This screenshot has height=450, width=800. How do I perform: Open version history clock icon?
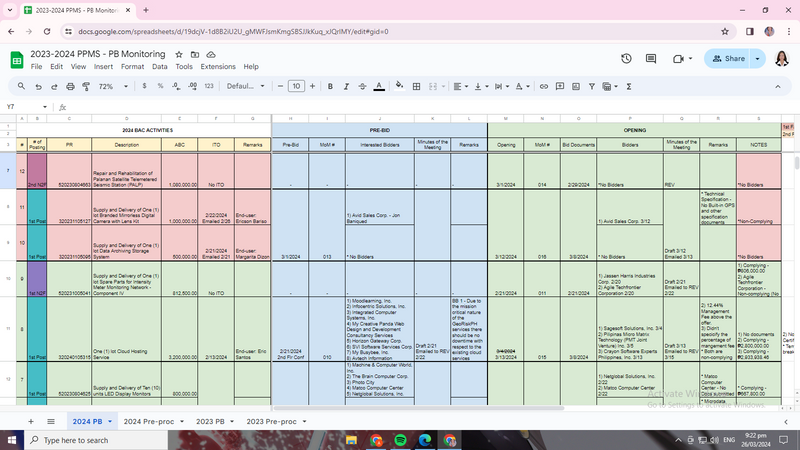(x=626, y=59)
